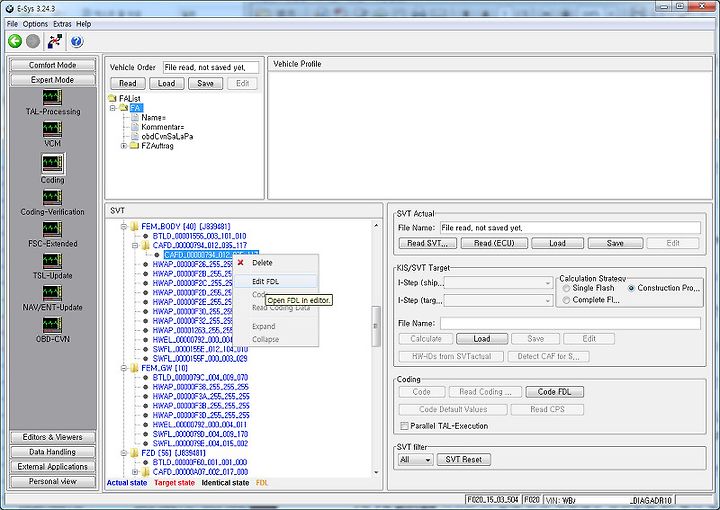Open TSL-Update module icon
Viewport: 720px width, 510px height.
pyautogui.click(x=52, y=261)
